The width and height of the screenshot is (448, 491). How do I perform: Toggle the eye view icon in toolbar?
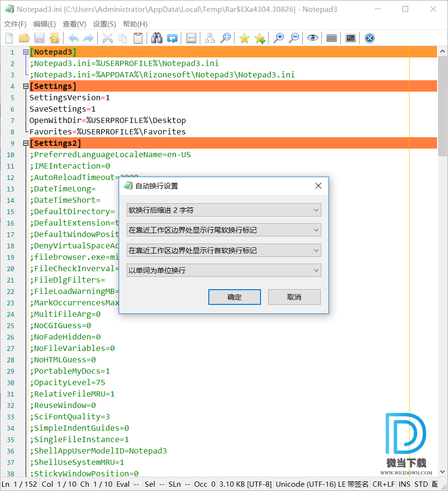pos(312,38)
